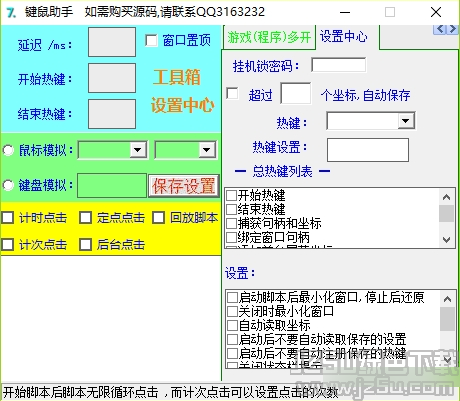Toggle the 超过 coordinates auto-save checkbox
This screenshot has height=401, width=460.
(x=232, y=93)
